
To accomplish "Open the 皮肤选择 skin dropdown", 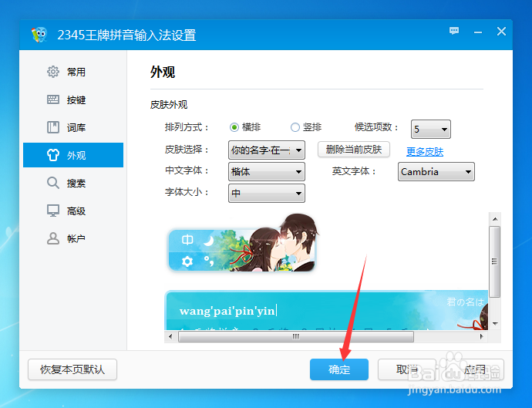I will 266,150.
